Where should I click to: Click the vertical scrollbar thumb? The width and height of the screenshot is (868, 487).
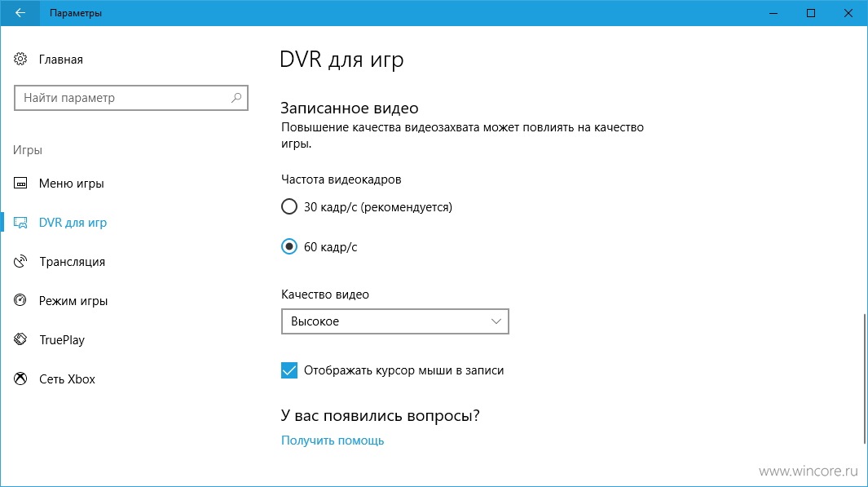pyautogui.click(x=865, y=379)
